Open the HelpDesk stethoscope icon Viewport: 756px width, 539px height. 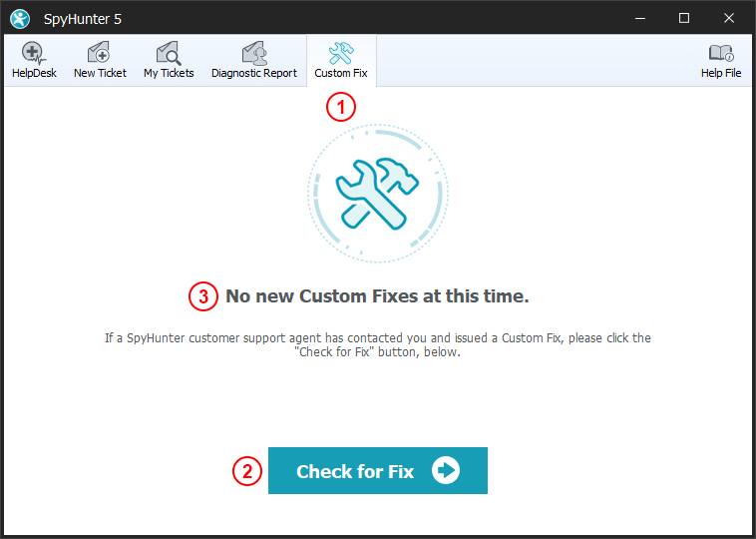tap(34, 53)
